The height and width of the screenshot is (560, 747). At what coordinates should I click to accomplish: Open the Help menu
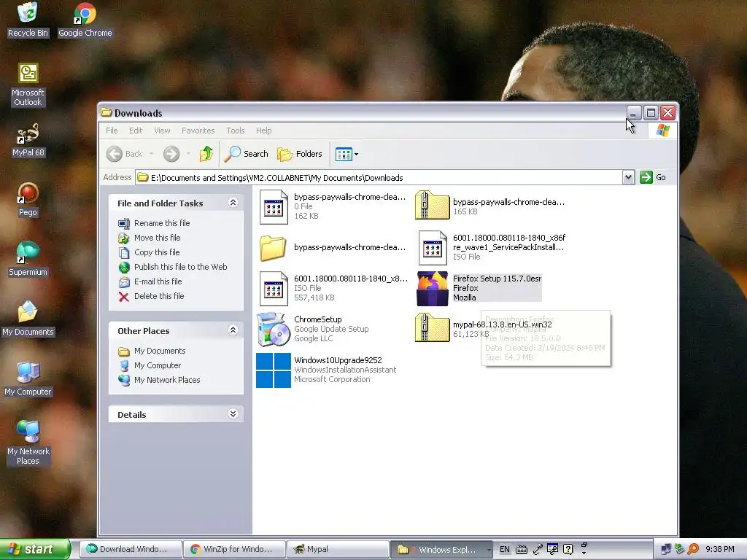(x=263, y=130)
